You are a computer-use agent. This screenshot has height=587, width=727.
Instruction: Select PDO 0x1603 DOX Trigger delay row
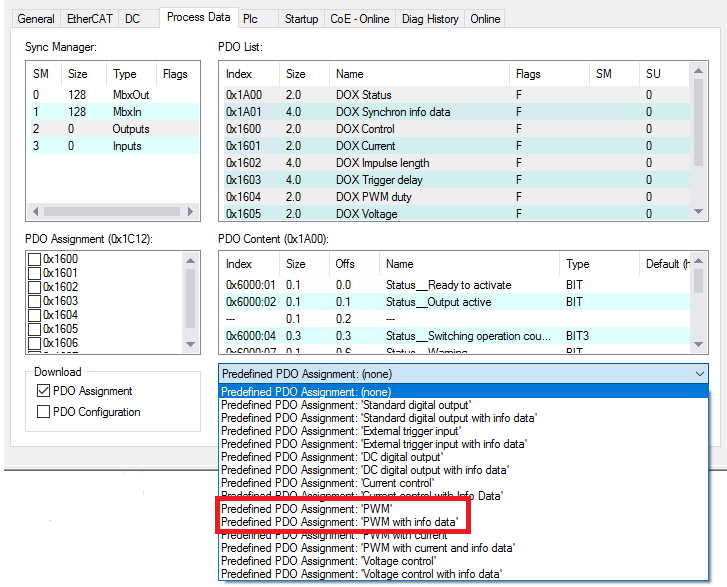[457, 180]
